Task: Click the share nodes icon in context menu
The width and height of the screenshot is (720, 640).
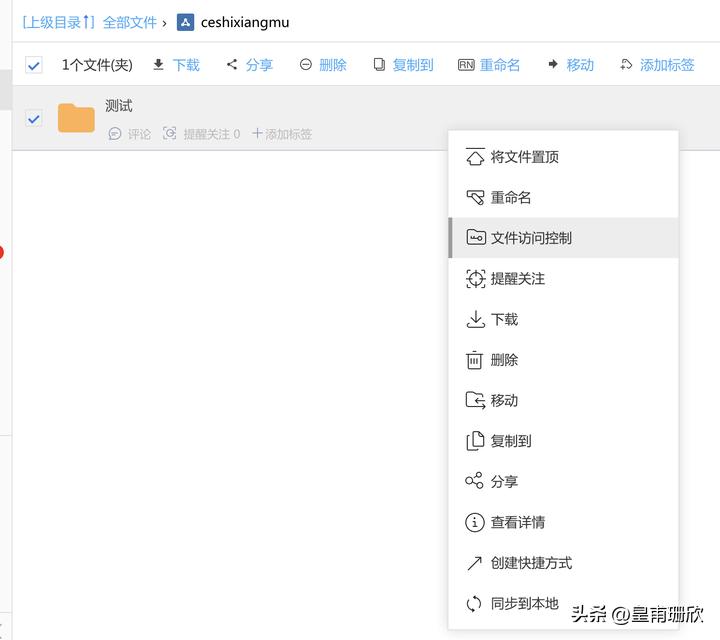Action: click(474, 481)
